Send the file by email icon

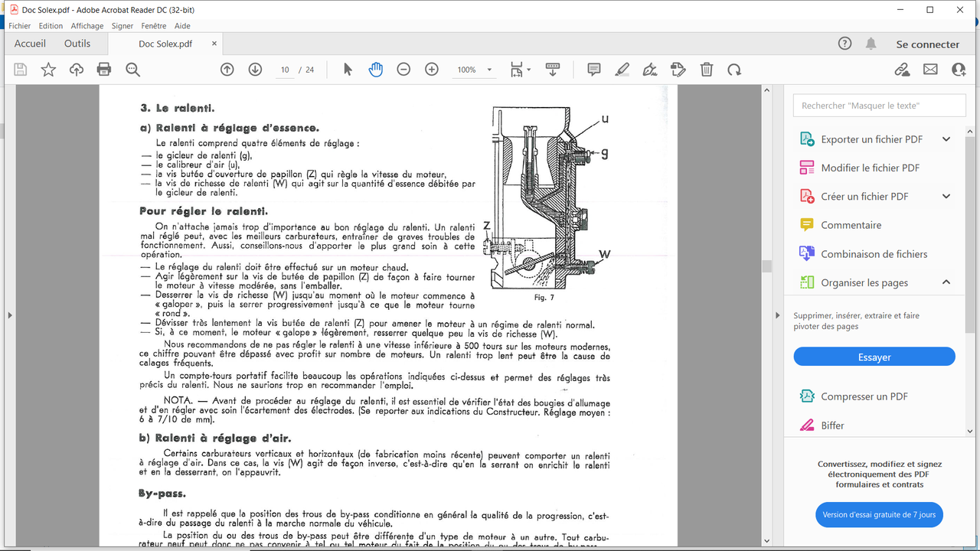[x=930, y=70]
